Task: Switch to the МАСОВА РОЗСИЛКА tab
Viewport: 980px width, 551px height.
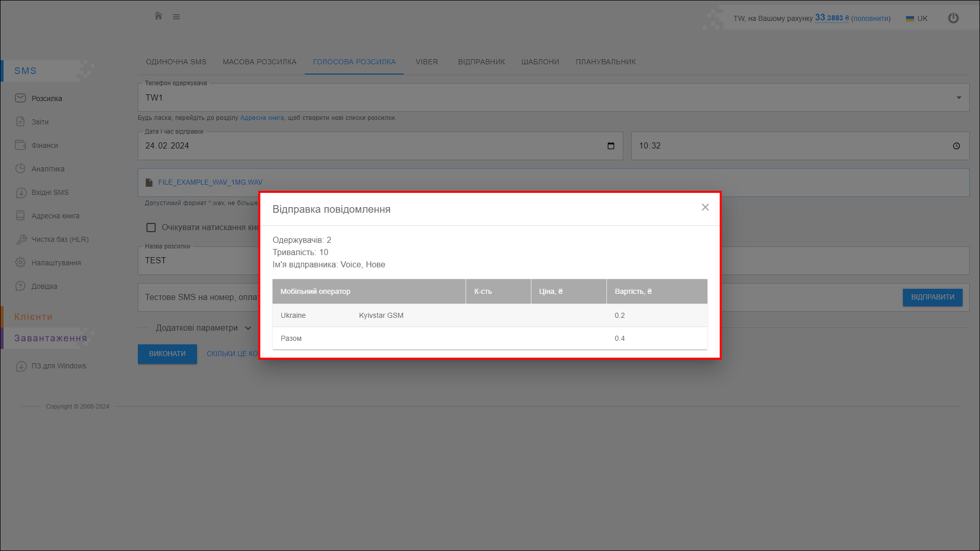Action: (x=259, y=62)
